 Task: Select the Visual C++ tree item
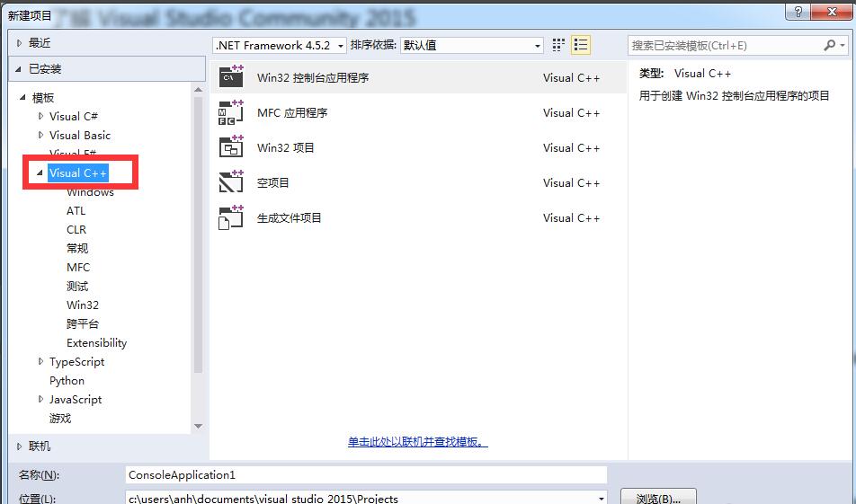coord(78,172)
